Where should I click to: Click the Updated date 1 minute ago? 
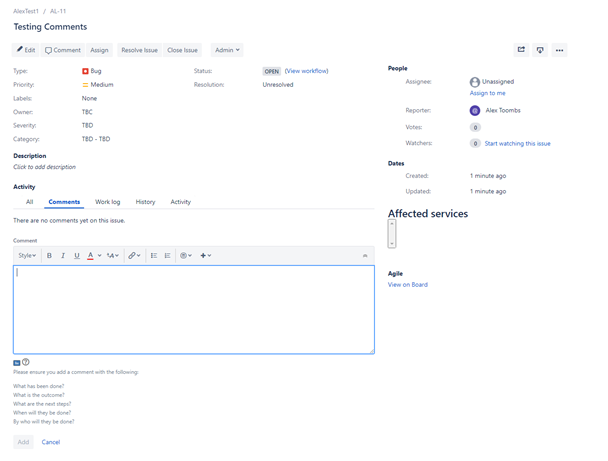[488, 192]
